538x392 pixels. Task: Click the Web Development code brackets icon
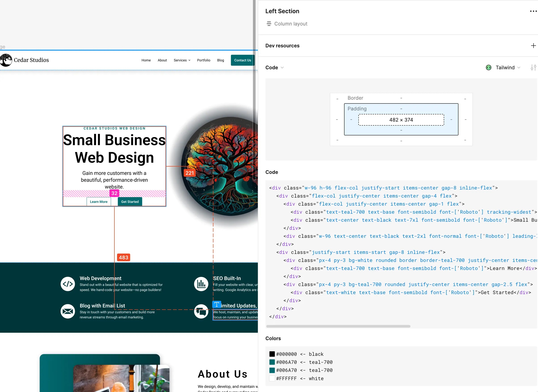(68, 284)
